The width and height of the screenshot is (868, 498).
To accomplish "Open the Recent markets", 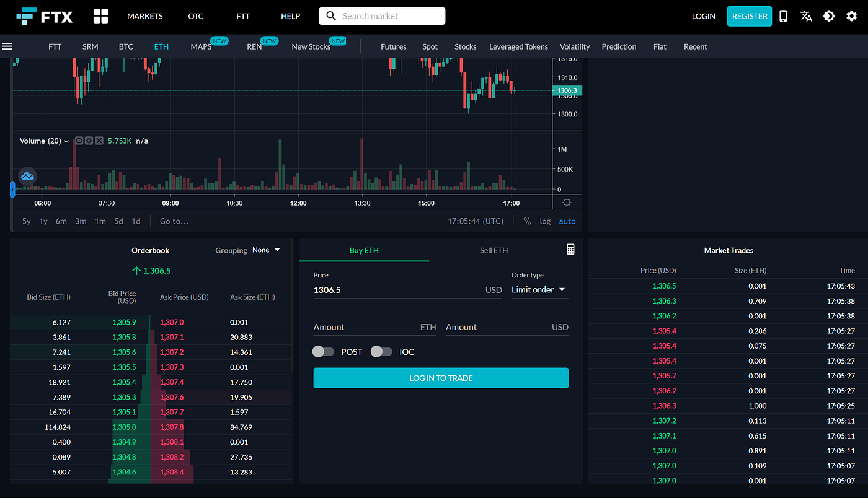I will [x=696, y=46].
